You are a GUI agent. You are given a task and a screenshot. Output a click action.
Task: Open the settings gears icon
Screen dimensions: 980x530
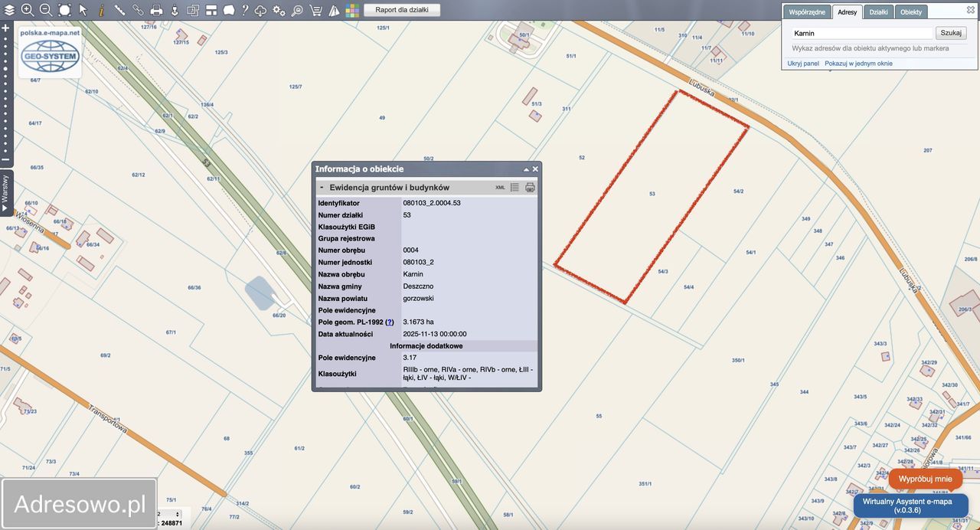[279, 10]
